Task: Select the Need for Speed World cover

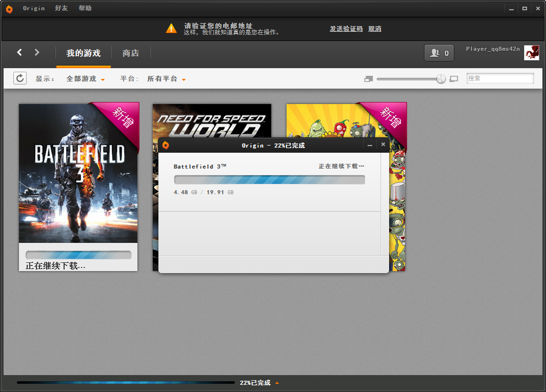Action: point(212,120)
